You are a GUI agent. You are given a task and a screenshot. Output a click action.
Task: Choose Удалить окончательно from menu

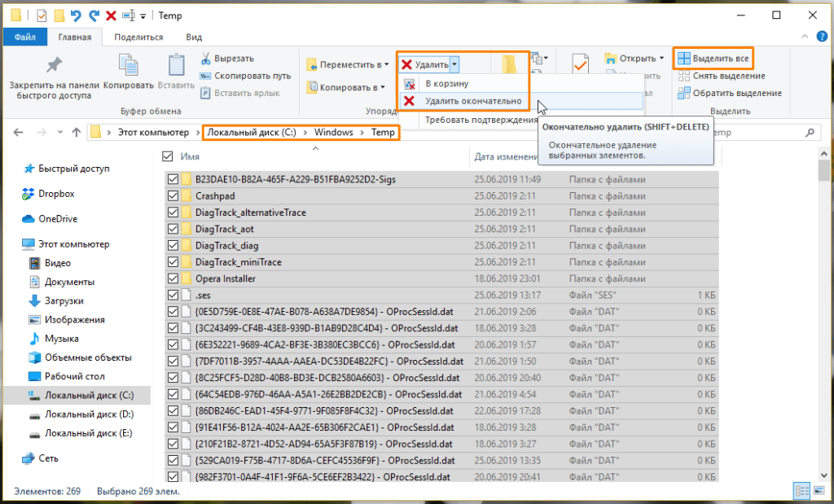[473, 101]
